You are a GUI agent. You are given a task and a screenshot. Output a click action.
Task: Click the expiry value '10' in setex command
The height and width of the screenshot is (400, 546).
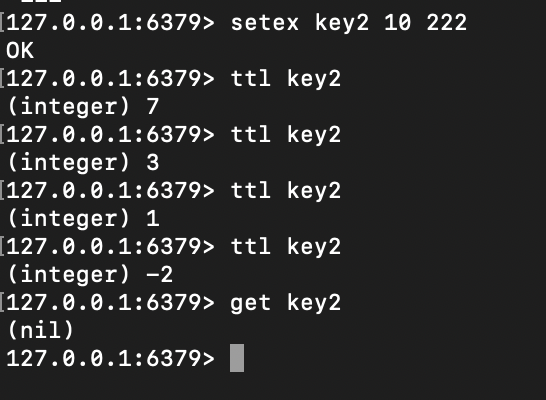(398, 23)
